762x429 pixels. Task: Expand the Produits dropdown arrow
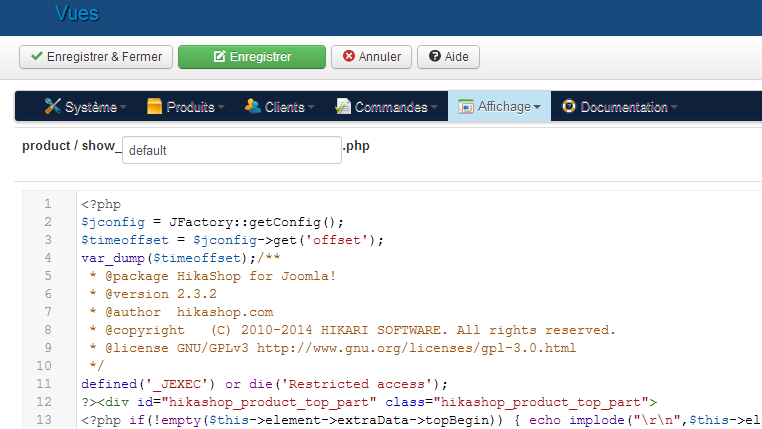[221, 107]
